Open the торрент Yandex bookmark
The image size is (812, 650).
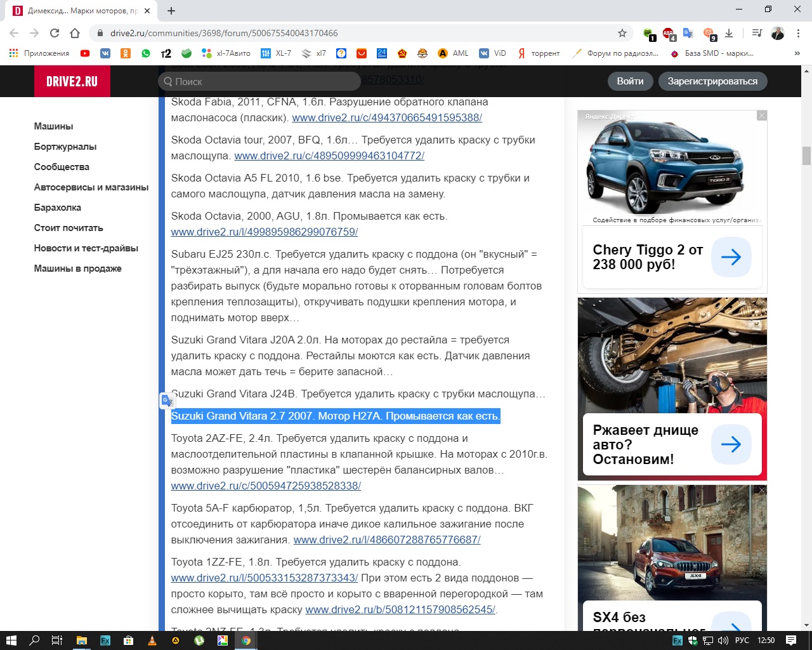(x=539, y=53)
